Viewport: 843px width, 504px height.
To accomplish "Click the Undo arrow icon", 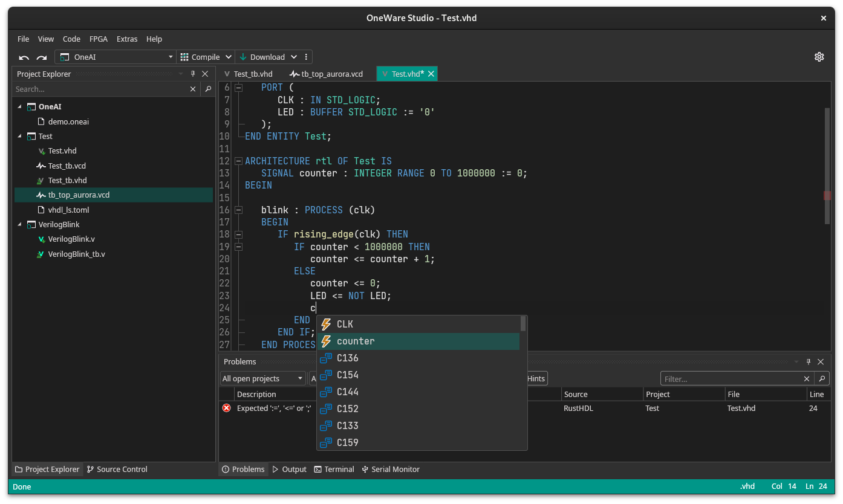I will pos(23,56).
